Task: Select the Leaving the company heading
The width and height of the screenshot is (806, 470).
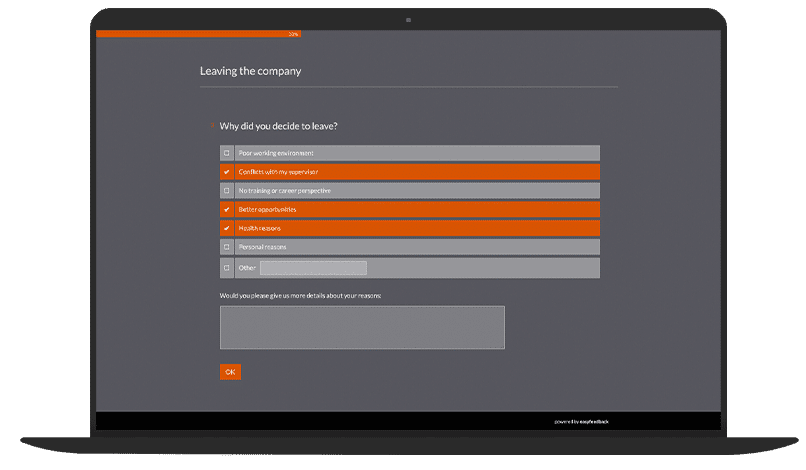Action: 250,71
